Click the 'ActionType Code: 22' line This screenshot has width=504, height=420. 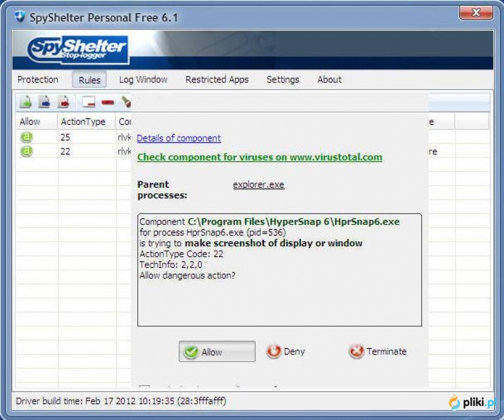pos(181,254)
